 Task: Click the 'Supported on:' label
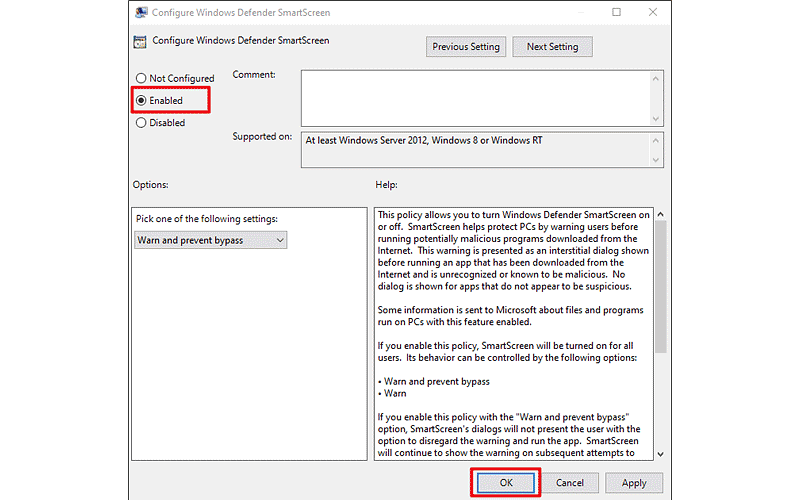click(x=262, y=137)
